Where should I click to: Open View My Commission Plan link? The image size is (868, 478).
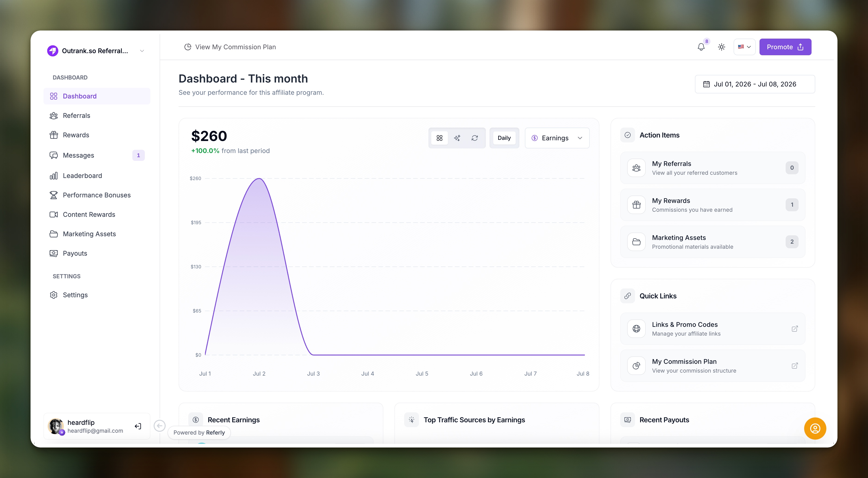(230, 47)
